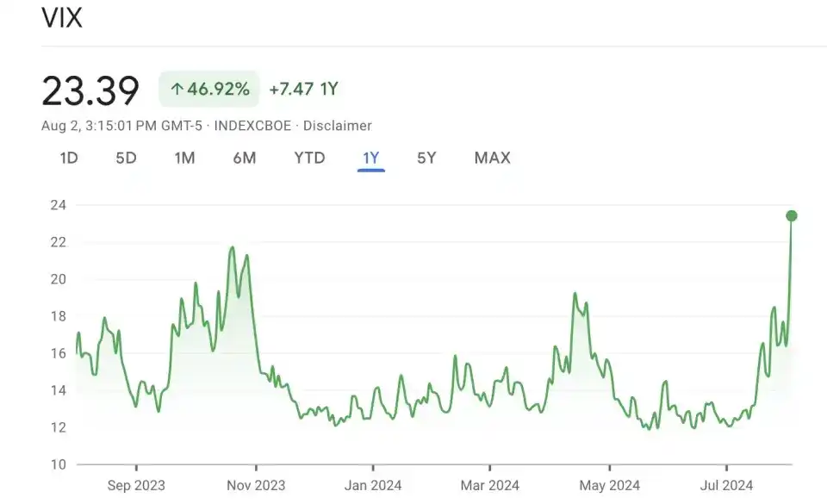Select the MAX time range
Screen dimensions: 827x504
pos(492,158)
